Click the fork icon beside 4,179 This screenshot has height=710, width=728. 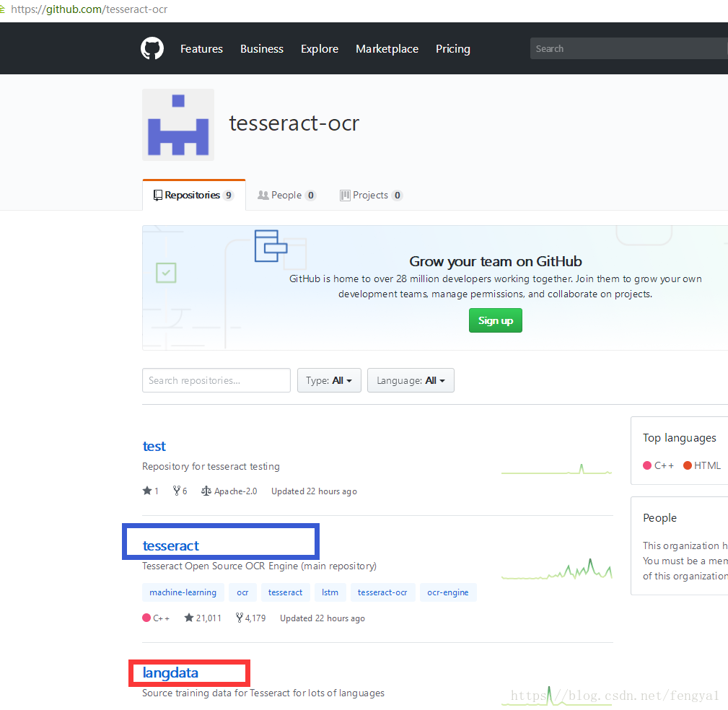[x=239, y=618]
